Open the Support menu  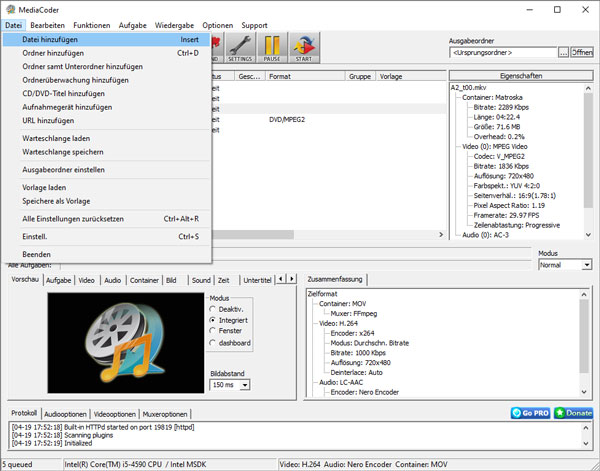(x=254, y=25)
